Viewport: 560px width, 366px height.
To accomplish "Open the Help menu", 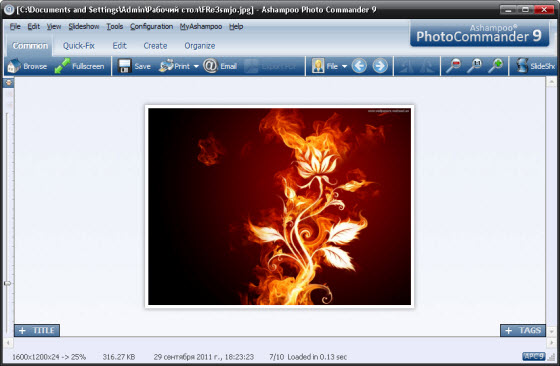I will (236, 26).
